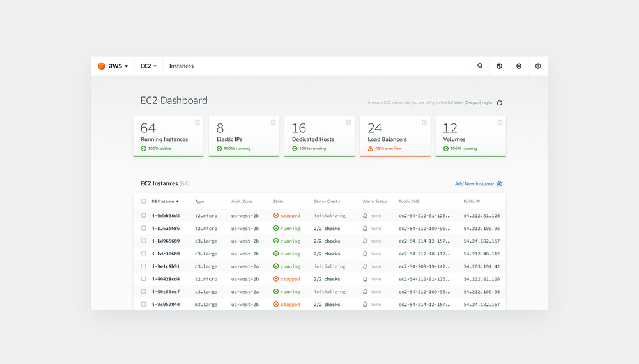
Task: Open the Volumes summary card
Action: pos(471,137)
